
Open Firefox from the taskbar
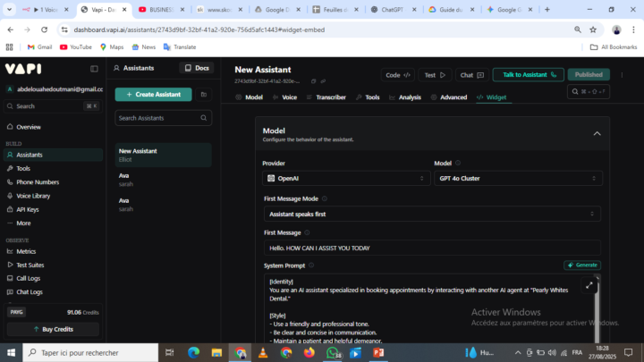309,352
